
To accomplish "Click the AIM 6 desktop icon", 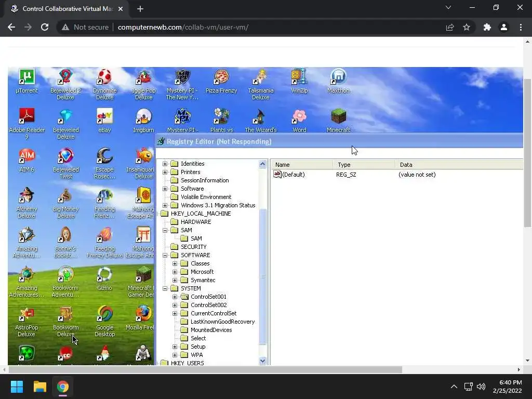I will tap(26, 160).
